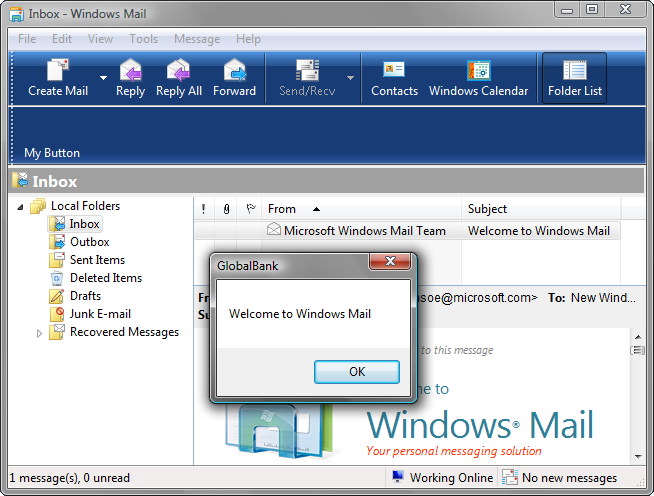The image size is (654, 496).
Task: Open the Help menu
Action: [x=248, y=39]
